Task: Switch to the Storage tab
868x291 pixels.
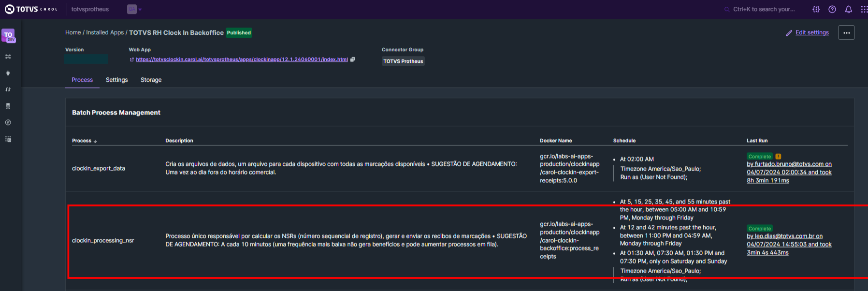Action: (151, 80)
